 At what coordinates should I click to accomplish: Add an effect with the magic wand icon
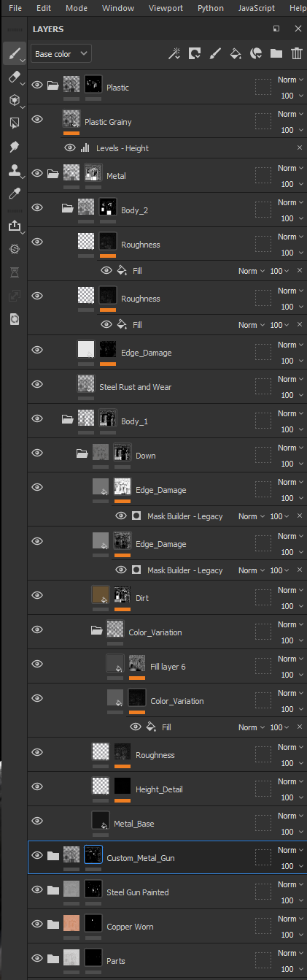click(x=174, y=53)
